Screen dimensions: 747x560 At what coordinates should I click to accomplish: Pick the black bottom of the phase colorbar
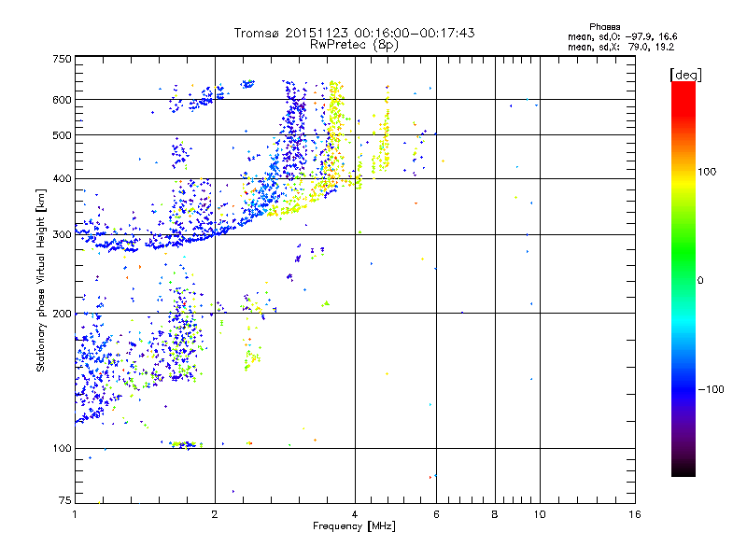684,470
